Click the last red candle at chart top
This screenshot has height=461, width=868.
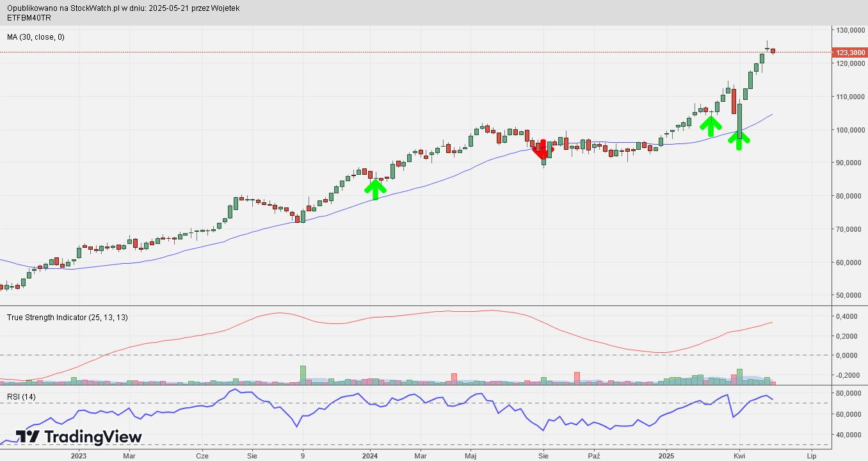pos(773,51)
